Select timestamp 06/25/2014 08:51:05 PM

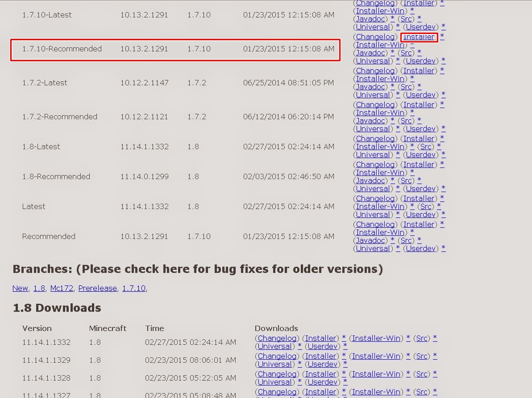288,83
